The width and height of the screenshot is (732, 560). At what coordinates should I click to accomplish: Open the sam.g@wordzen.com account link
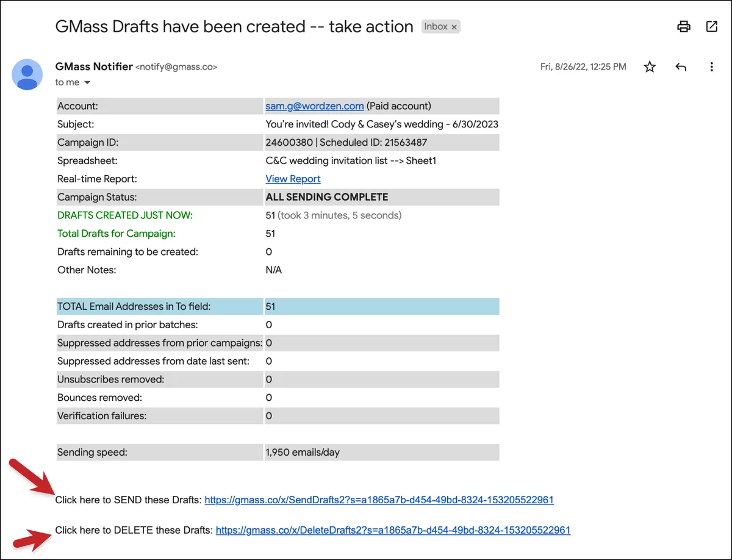pyautogui.click(x=315, y=106)
